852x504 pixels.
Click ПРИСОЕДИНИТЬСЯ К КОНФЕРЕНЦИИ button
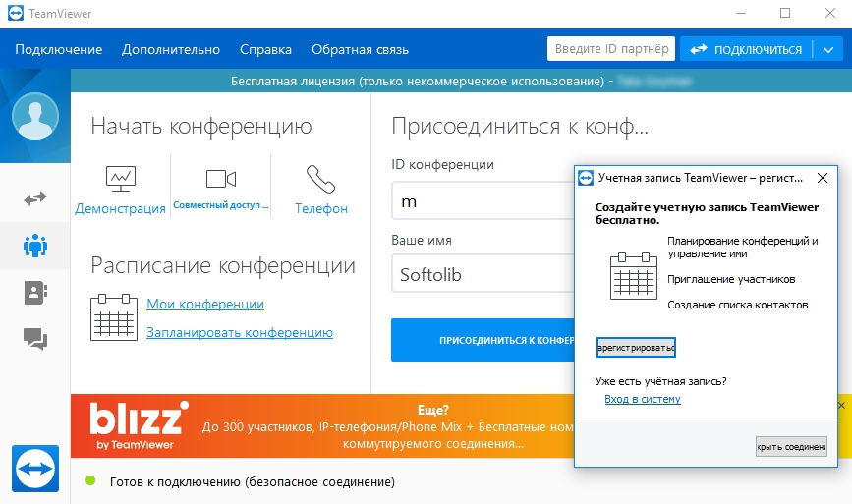click(483, 340)
